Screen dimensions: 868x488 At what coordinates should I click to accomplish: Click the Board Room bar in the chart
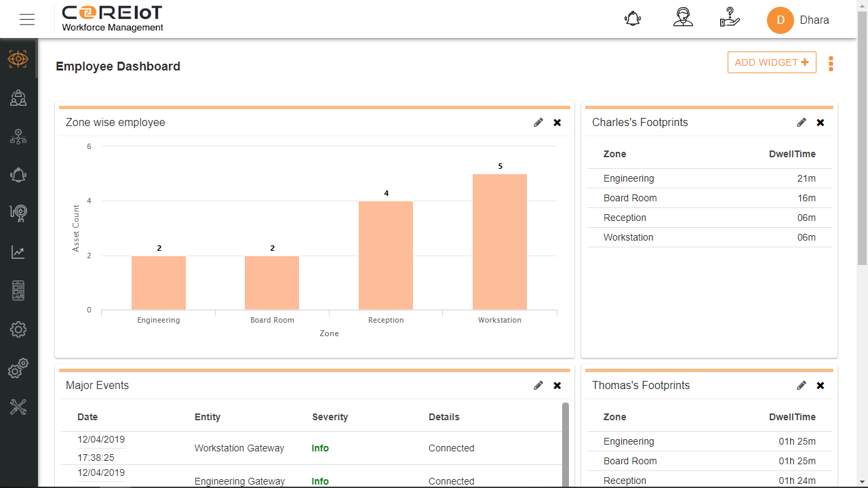point(272,283)
